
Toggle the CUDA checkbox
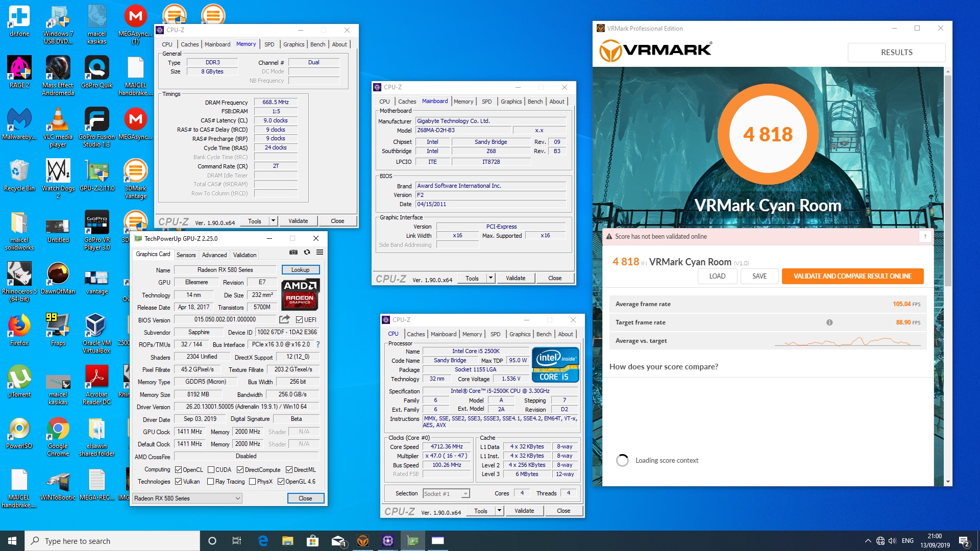coord(211,470)
